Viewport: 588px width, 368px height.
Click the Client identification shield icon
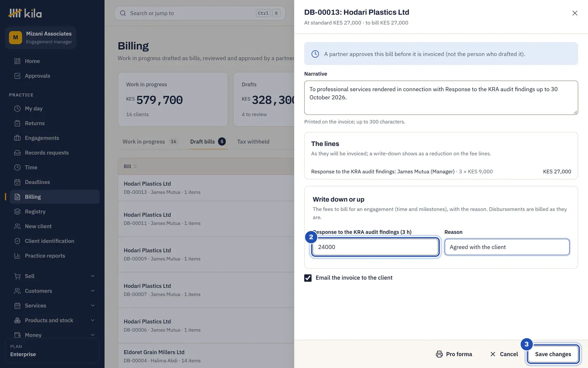tap(17, 241)
